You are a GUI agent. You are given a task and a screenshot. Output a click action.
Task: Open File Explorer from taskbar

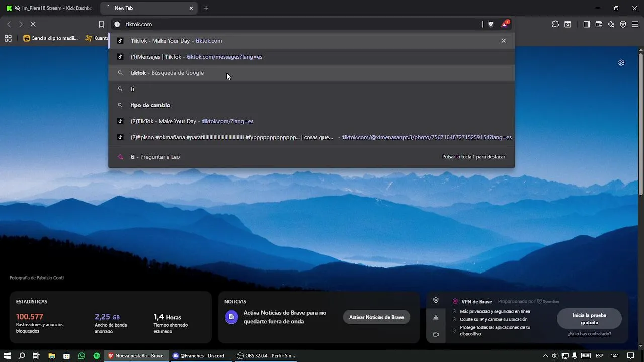point(51,356)
